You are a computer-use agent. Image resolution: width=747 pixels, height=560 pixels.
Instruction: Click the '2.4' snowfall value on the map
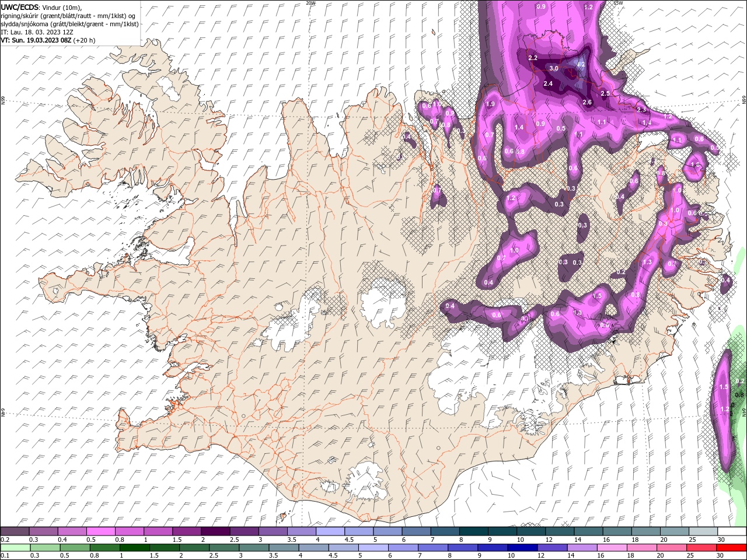pyautogui.click(x=547, y=84)
